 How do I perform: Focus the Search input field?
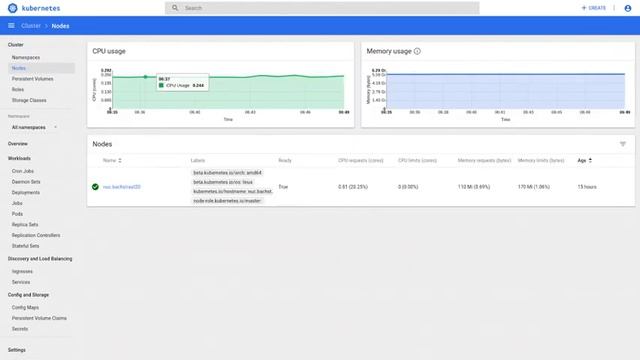322,8
